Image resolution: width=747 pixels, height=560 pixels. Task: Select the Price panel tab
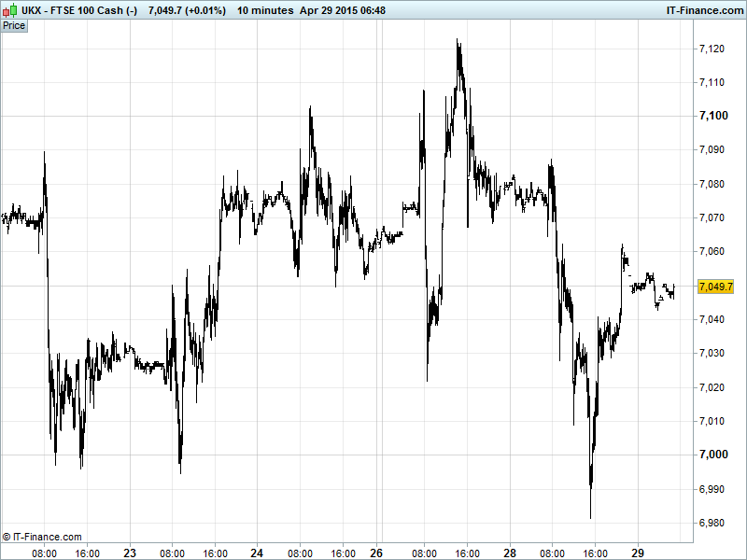click(14, 25)
